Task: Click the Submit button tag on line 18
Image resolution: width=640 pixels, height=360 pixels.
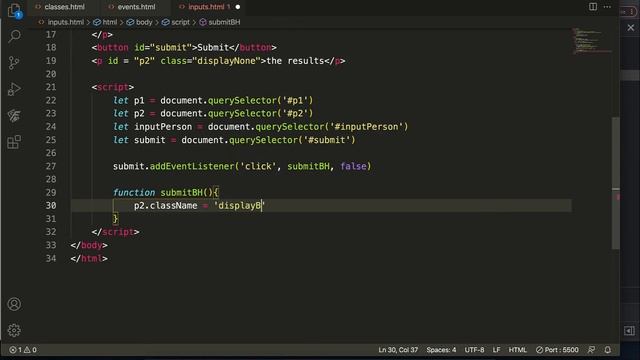Action: 184,47
